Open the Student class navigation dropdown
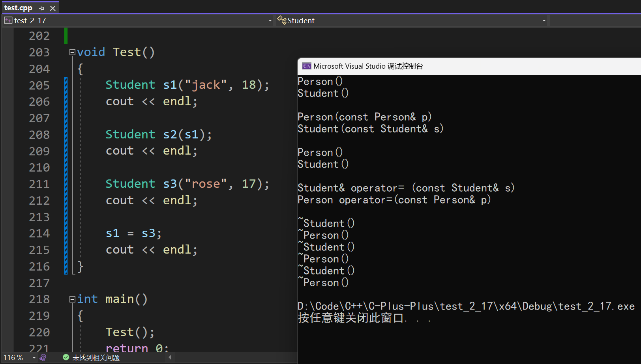 [x=544, y=21]
